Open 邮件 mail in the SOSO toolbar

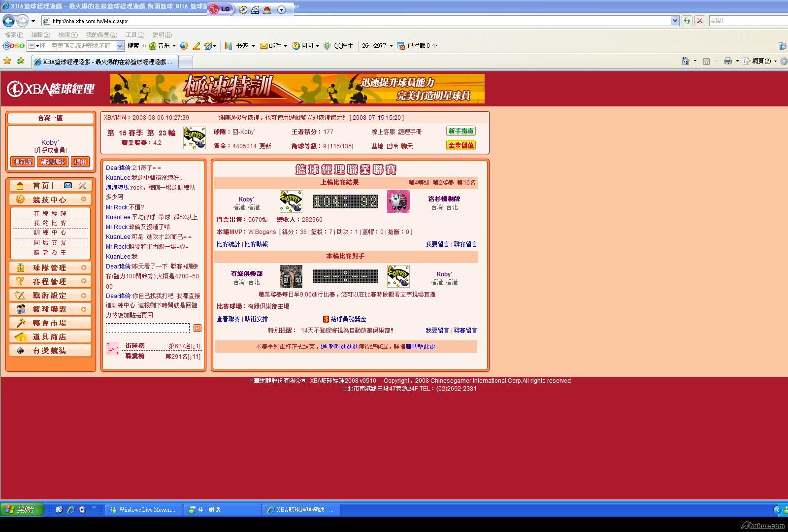273,46
